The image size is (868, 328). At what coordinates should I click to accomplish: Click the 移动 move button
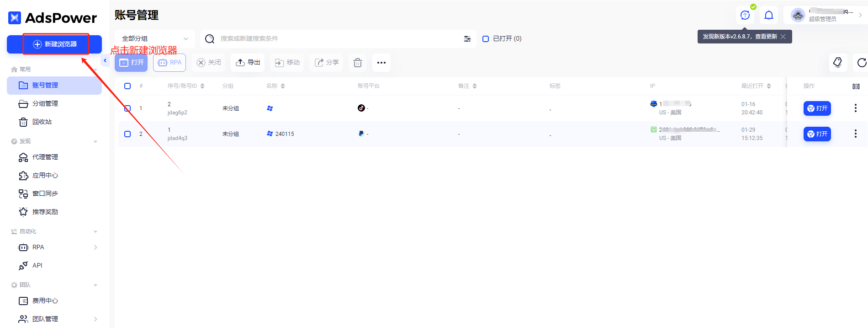point(287,63)
